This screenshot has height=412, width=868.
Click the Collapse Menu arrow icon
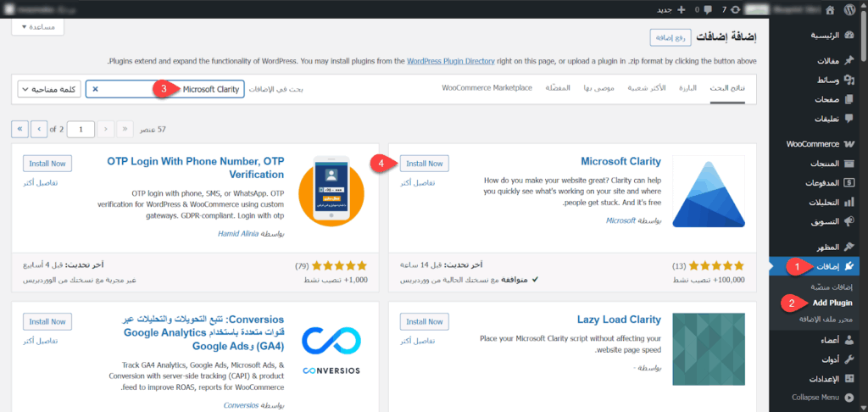[849, 397]
